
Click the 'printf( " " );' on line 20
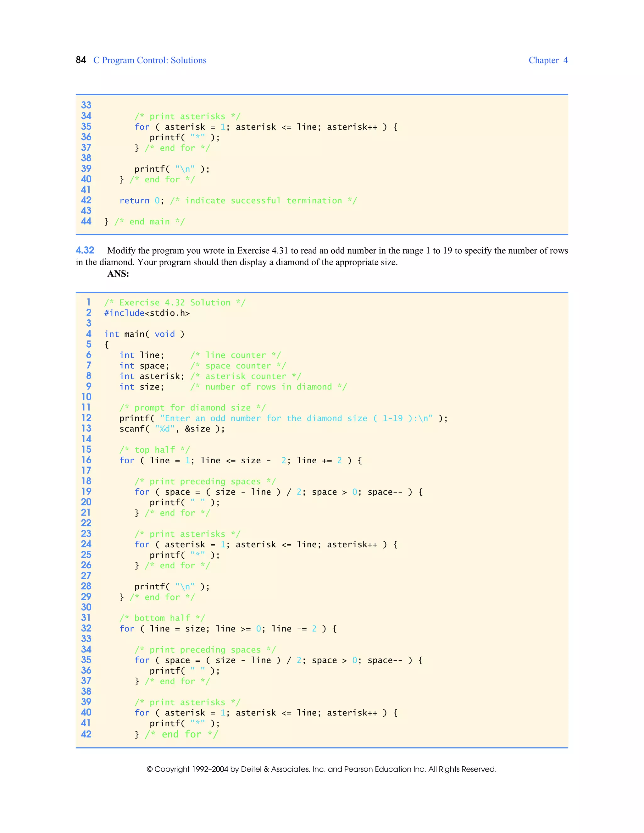click(185, 502)
